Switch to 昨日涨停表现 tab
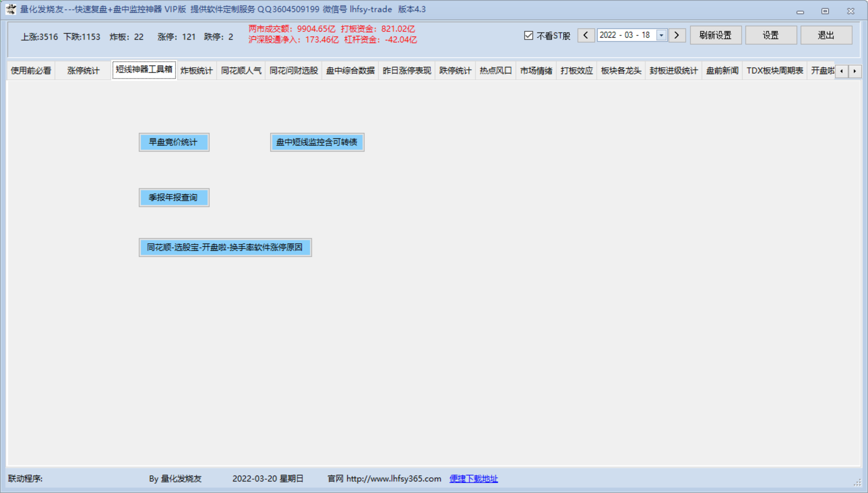The width and height of the screenshot is (868, 493). [407, 71]
